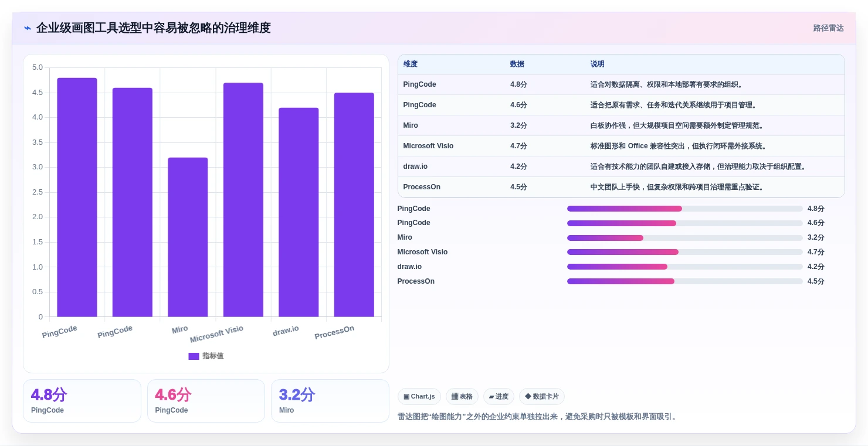
Task: Toggle the 指标值 legend swatch
Action: tap(194, 356)
